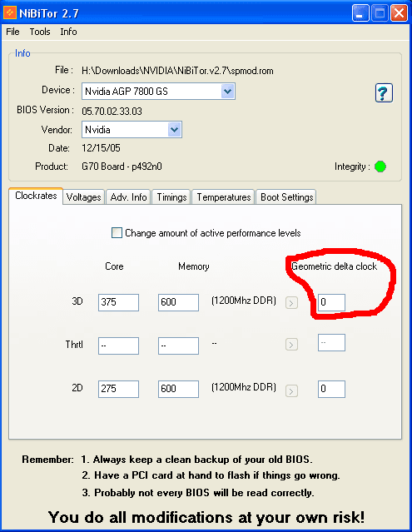Select the Clockrates tab

click(x=36, y=196)
